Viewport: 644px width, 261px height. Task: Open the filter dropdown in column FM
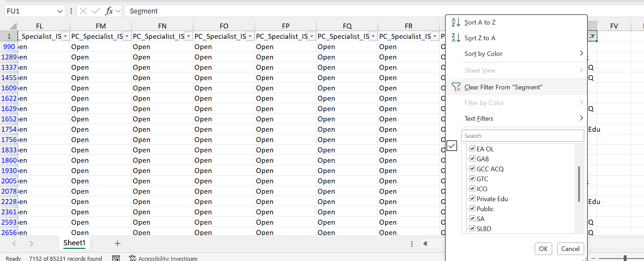[127, 36]
